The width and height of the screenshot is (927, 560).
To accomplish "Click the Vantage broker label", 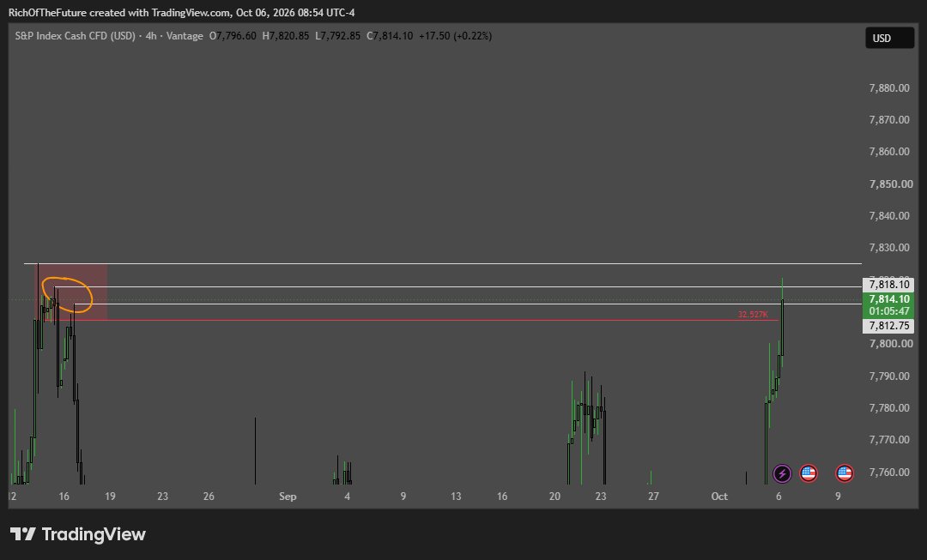I will (185, 36).
